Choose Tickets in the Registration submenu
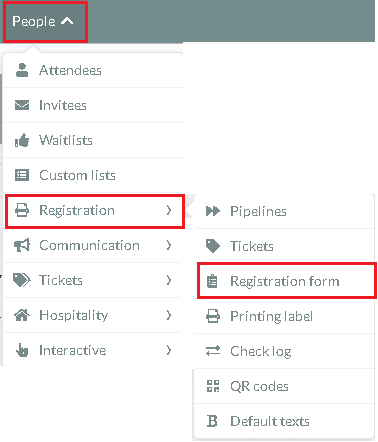The width and height of the screenshot is (378, 442). coord(284,246)
